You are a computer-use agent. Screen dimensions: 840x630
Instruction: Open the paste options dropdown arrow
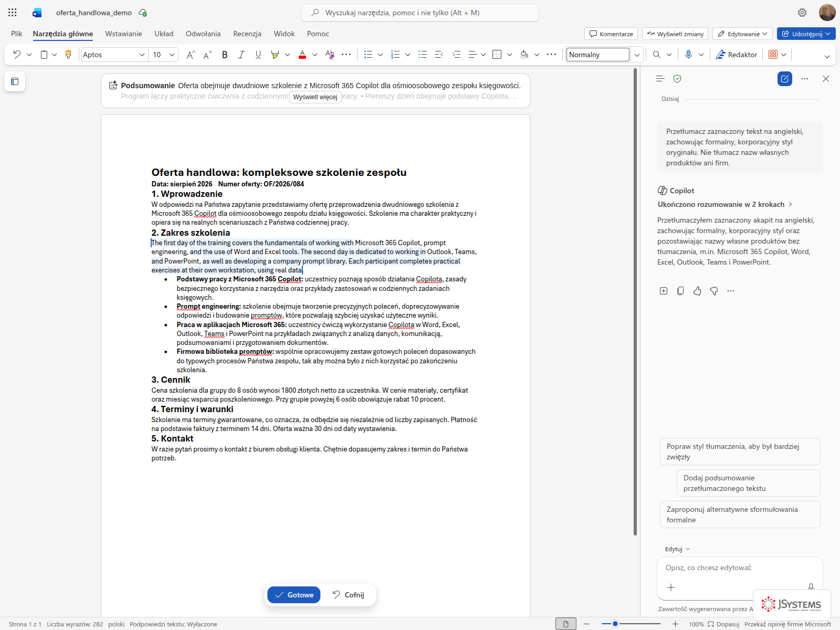tap(54, 55)
